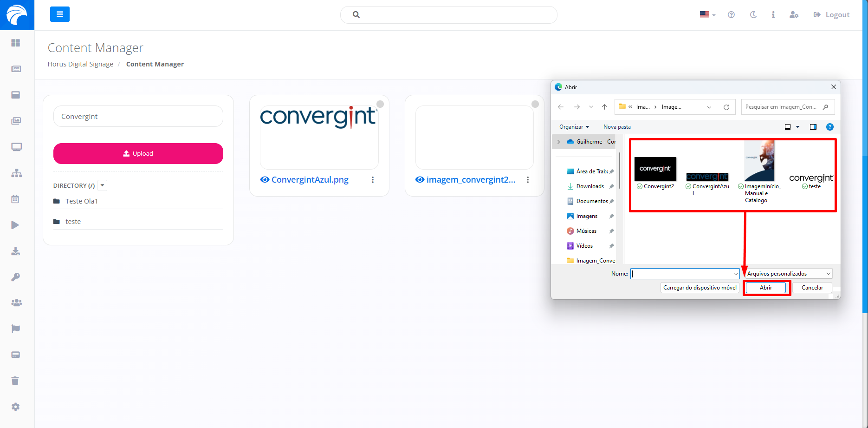This screenshot has width=868, height=428.
Task: Toggle preview eye for ConvergintAzul.png
Action: coord(265,180)
